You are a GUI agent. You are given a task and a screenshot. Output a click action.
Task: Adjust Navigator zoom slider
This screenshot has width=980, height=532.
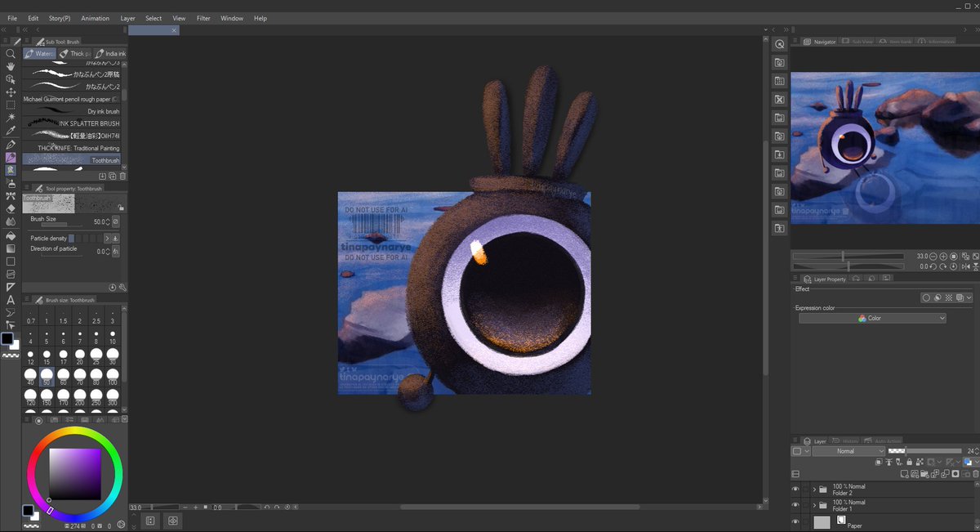[848, 257]
